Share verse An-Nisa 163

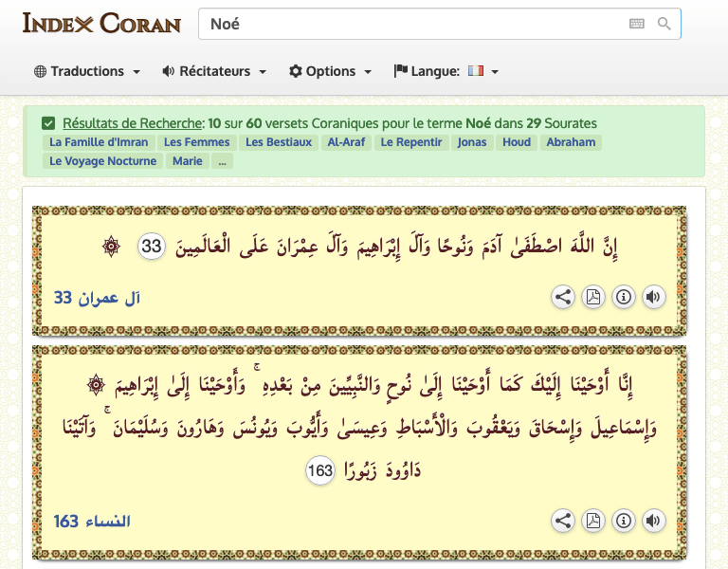coord(563,521)
